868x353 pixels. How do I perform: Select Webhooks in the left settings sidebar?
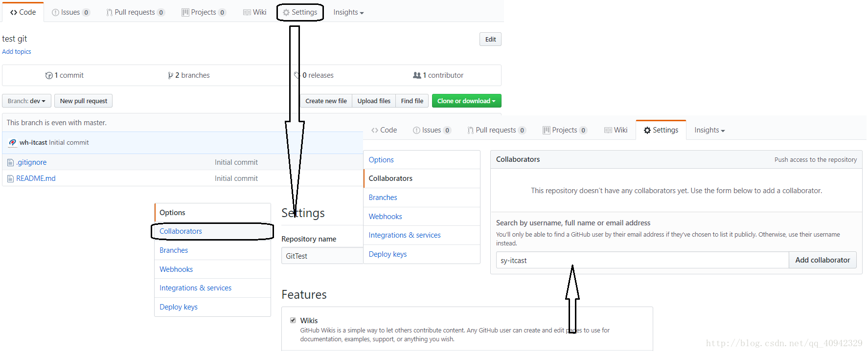click(213, 269)
